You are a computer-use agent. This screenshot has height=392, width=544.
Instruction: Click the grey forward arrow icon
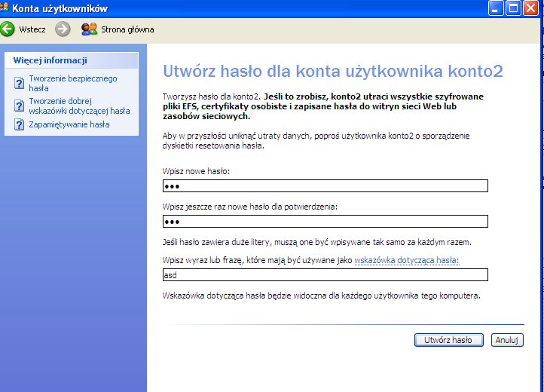(63, 29)
